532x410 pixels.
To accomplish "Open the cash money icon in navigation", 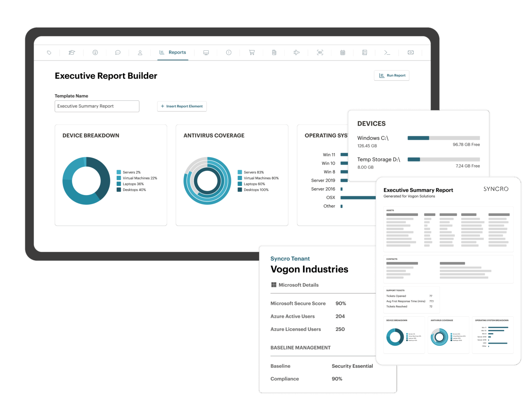I will (x=411, y=53).
